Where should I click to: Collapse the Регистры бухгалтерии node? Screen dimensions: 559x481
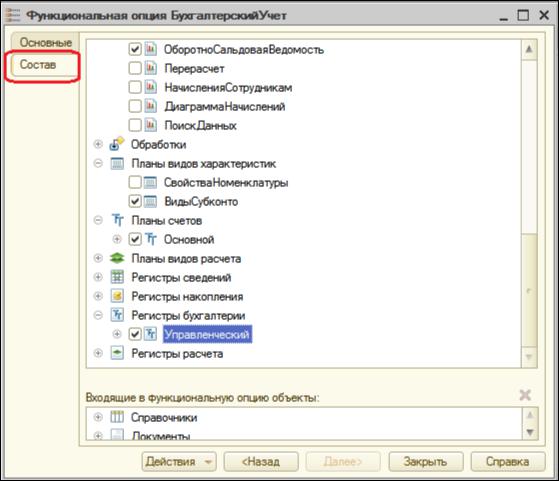tap(98, 315)
